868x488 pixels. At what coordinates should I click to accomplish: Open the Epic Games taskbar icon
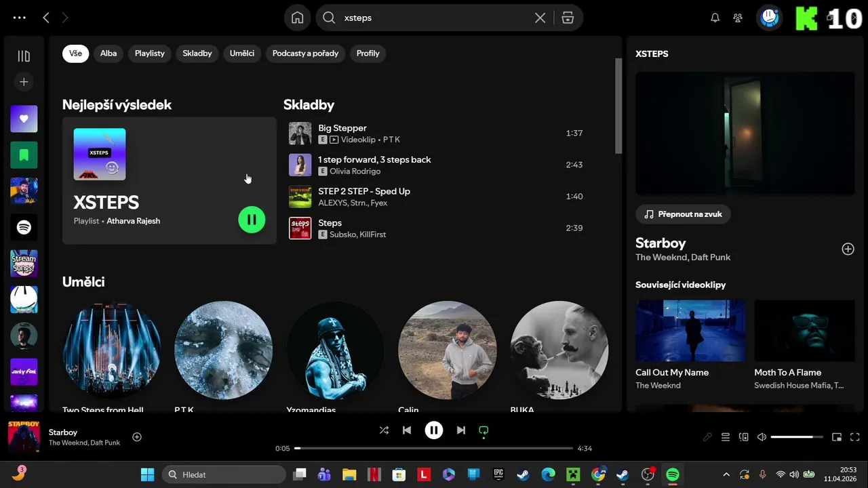click(x=498, y=474)
